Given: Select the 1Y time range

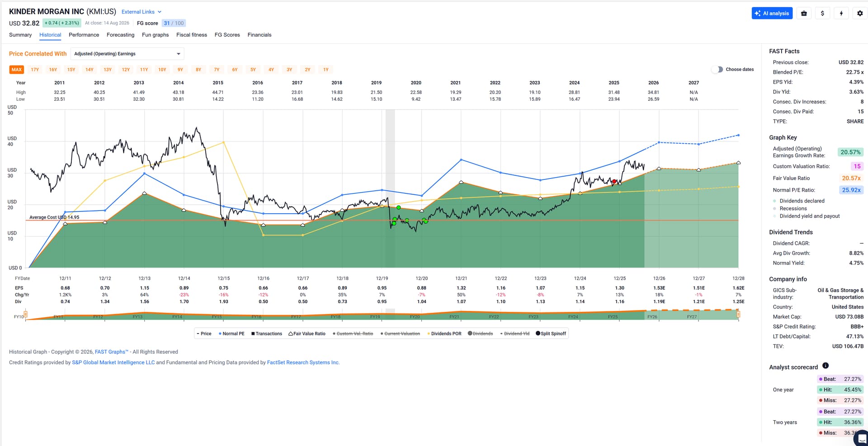Looking at the screenshot, I should tap(326, 70).
